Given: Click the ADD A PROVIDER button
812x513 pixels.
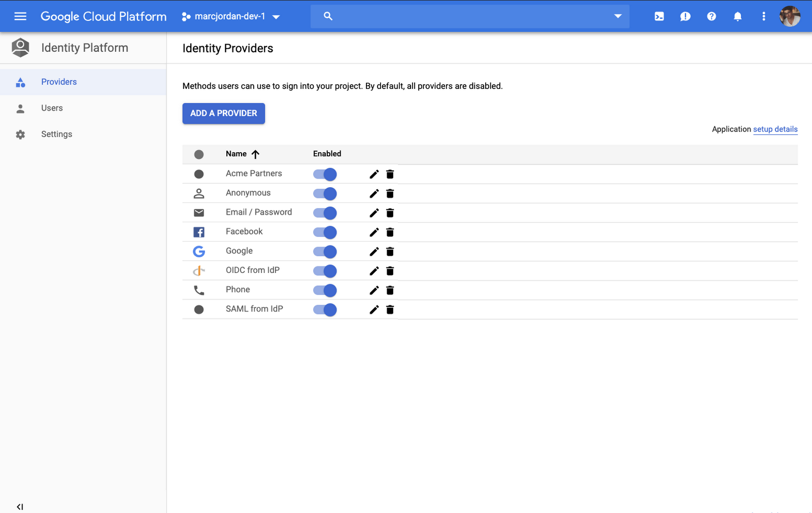Looking at the screenshot, I should (223, 113).
